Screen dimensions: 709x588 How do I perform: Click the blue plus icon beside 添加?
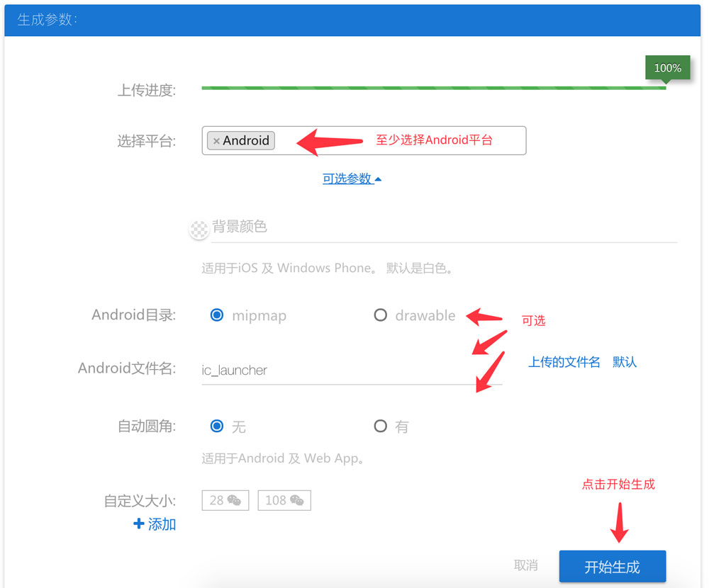point(139,524)
